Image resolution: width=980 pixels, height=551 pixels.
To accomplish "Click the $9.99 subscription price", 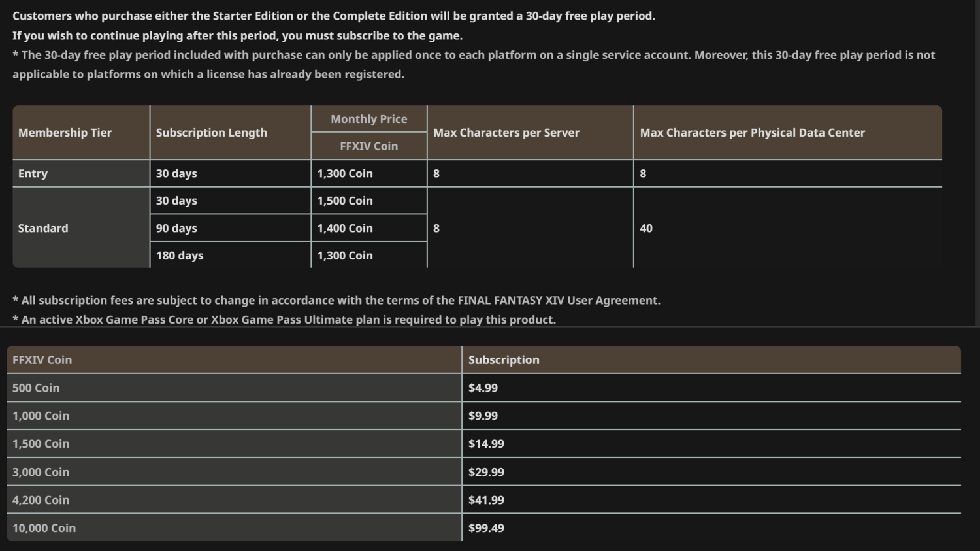I will [483, 416].
